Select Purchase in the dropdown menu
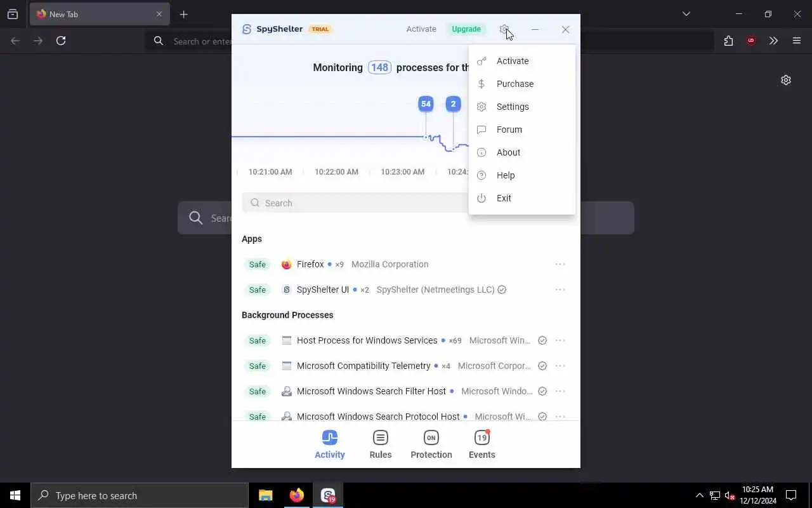The width and height of the screenshot is (812, 508). click(x=522, y=84)
